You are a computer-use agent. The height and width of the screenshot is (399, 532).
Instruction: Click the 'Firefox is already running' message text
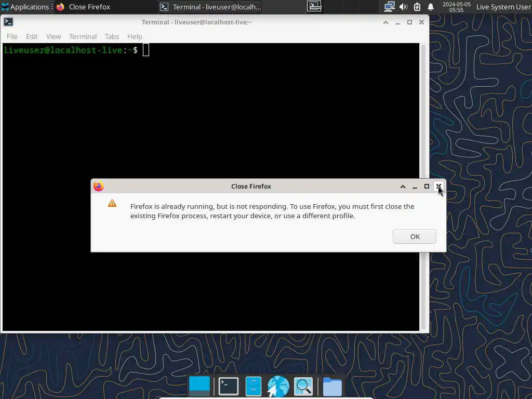click(x=272, y=211)
